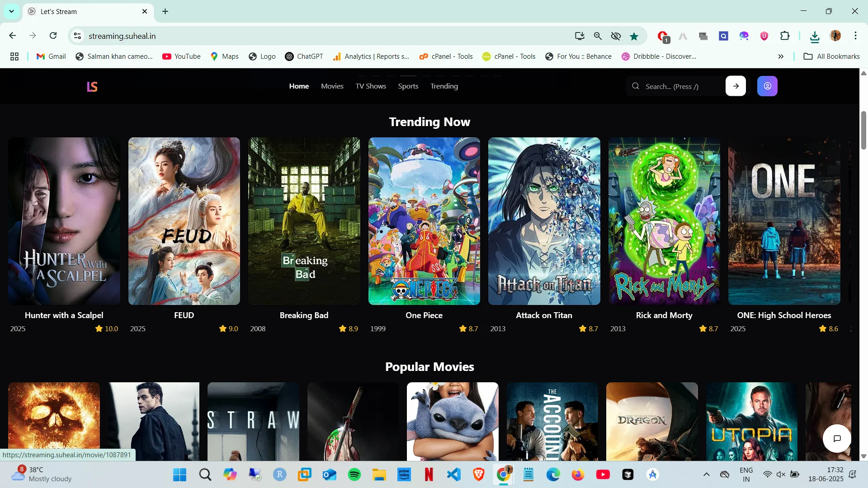Open the YouTube bookmark
The width and height of the screenshot is (868, 488).
click(x=182, y=56)
